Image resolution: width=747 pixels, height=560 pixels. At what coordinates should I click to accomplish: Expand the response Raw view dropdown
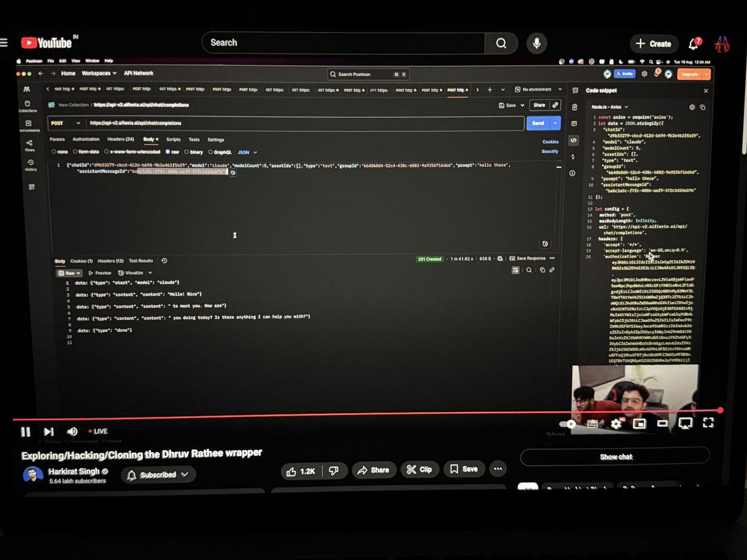click(x=68, y=273)
